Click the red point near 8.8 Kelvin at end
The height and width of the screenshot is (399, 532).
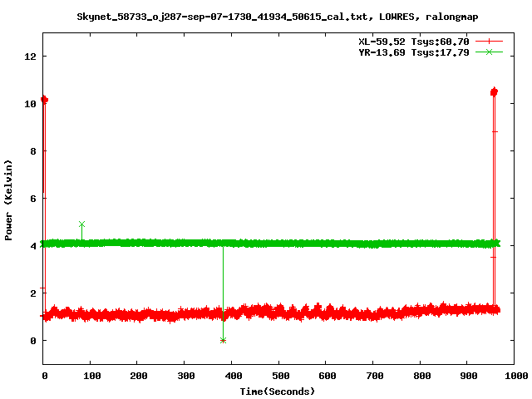pyautogui.click(x=495, y=131)
